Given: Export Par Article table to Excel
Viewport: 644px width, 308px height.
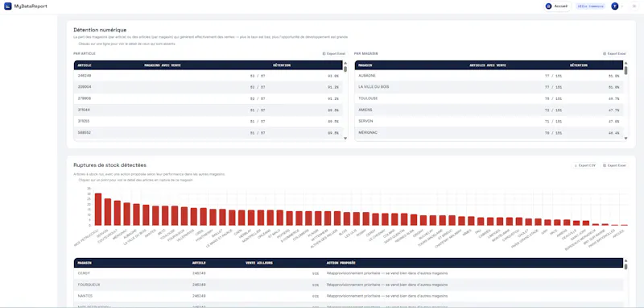Looking at the screenshot, I should (x=335, y=53).
